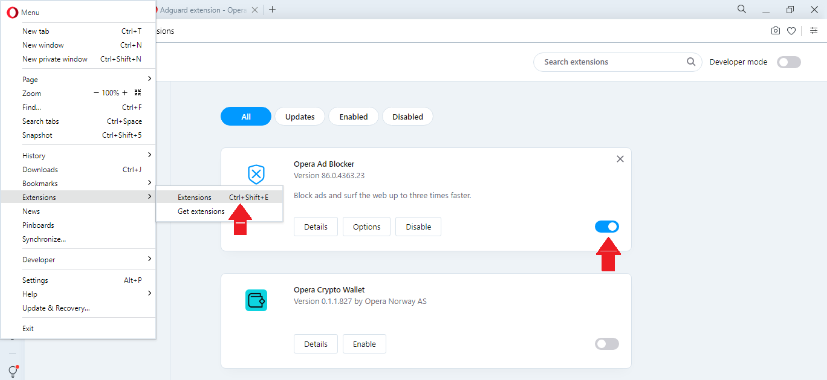
Task: Click the Search extensions field
Action: click(618, 62)
